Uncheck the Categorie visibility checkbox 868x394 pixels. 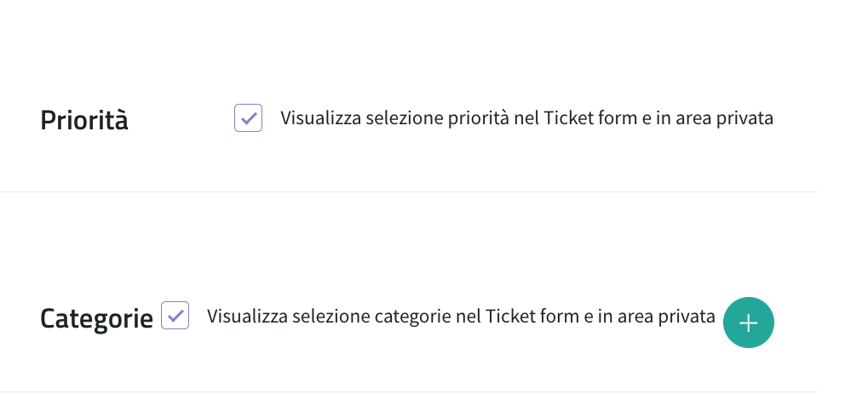(x=175, y=316)
